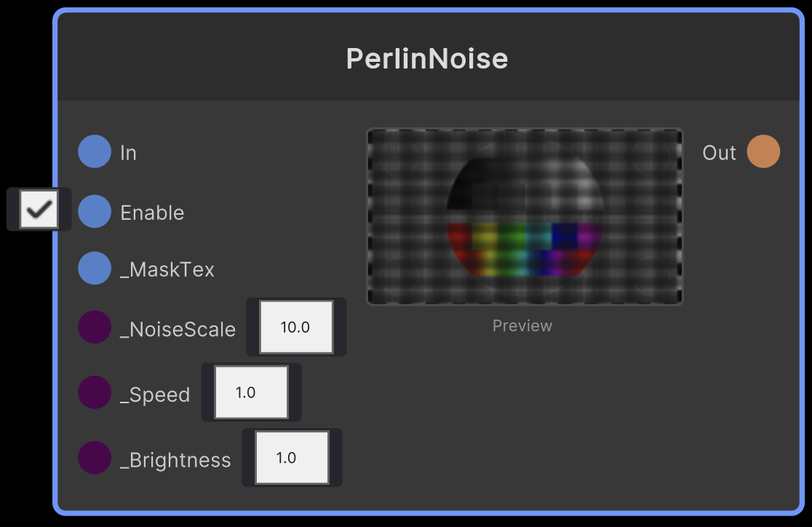Click the Out text label
Viewport: 812px width, 527px height.
click(719, 153)
